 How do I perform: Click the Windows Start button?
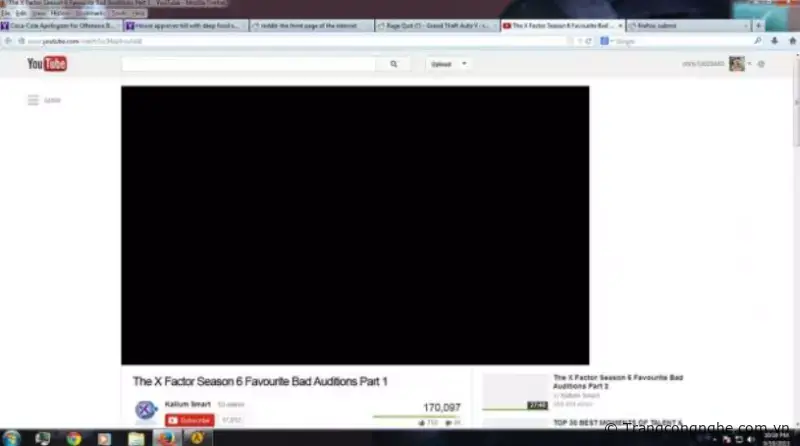pos(14,437)
